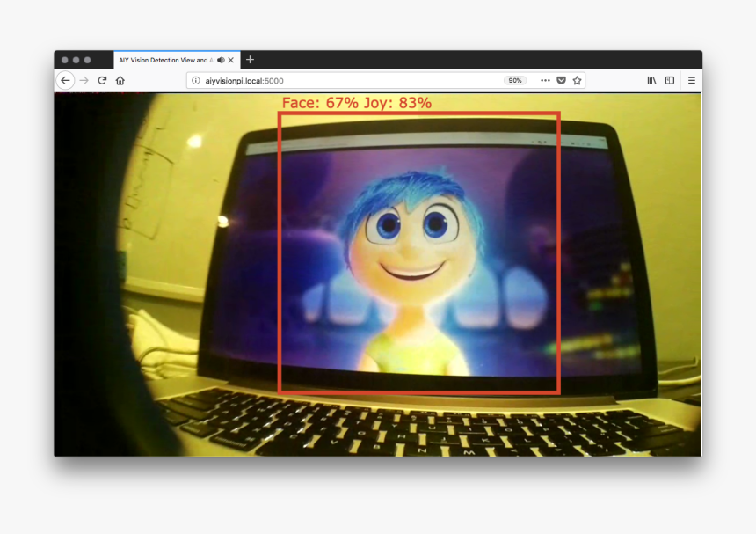Minimize the window with the middle dot
Image resolution: width=756 pixels, height=534 pixels.
(76, 60)
